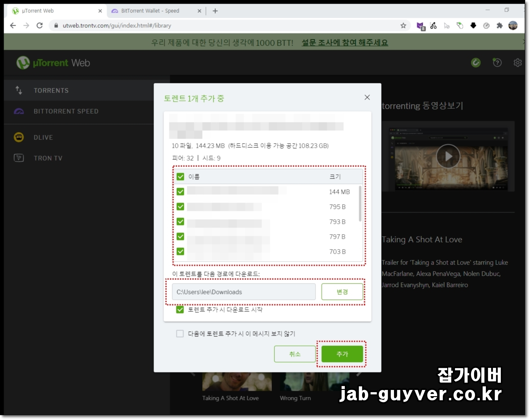
Task: Click the 취소 cancel button
Action: 295,354
